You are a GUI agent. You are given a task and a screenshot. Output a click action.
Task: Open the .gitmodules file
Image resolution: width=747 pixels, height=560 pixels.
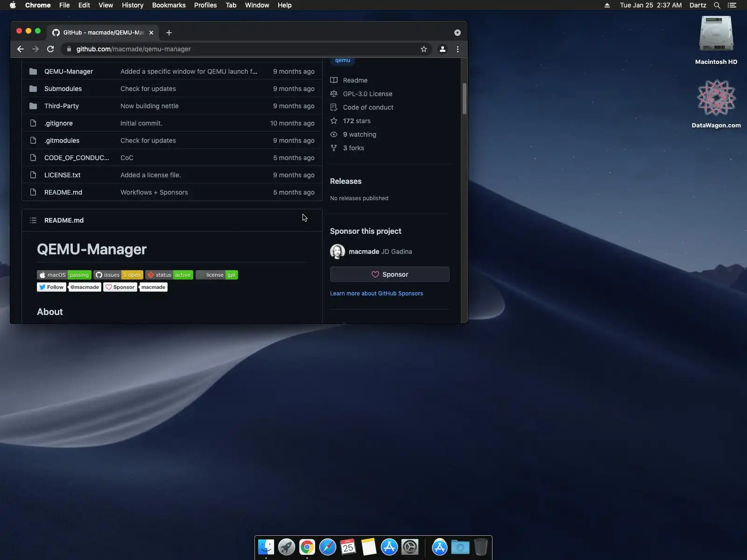pyautogui.click(x=62, y=140)
